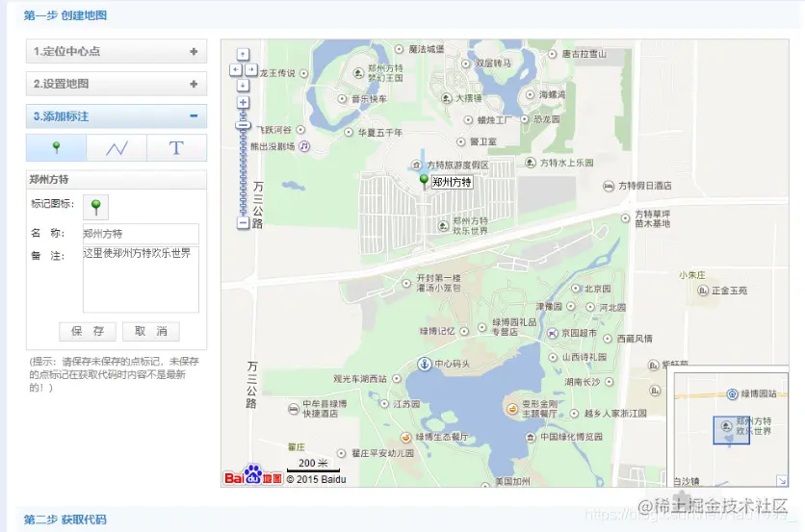Image resolution: width=805 pixels, height=532 pixels.
Task: Click the 魔法城堡 map point
Action: 400,49
